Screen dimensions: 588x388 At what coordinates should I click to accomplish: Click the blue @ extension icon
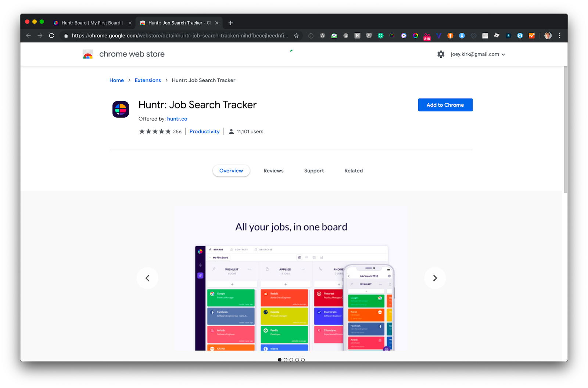pyautogui.click(x=520, y=36)
